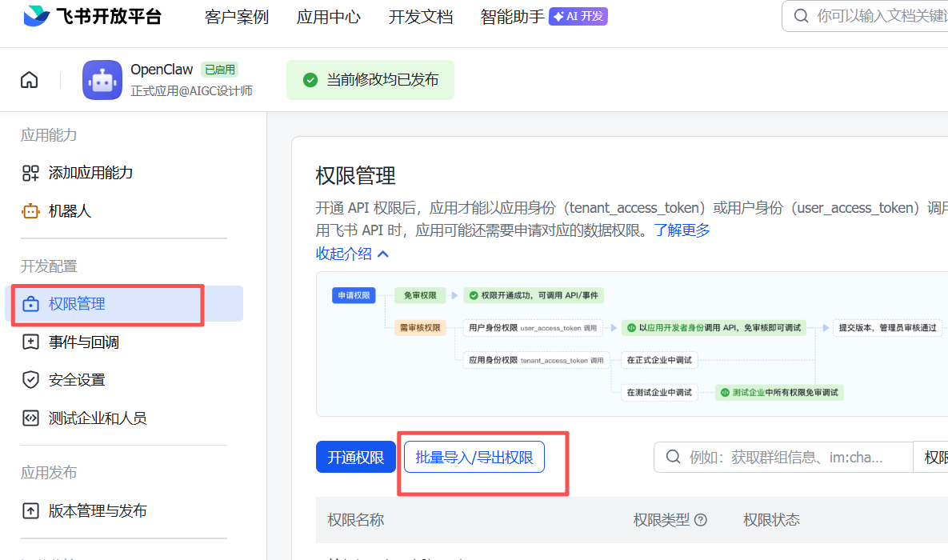
Task: Open 安全设置 in sidebar
Action: click(77, 380)
